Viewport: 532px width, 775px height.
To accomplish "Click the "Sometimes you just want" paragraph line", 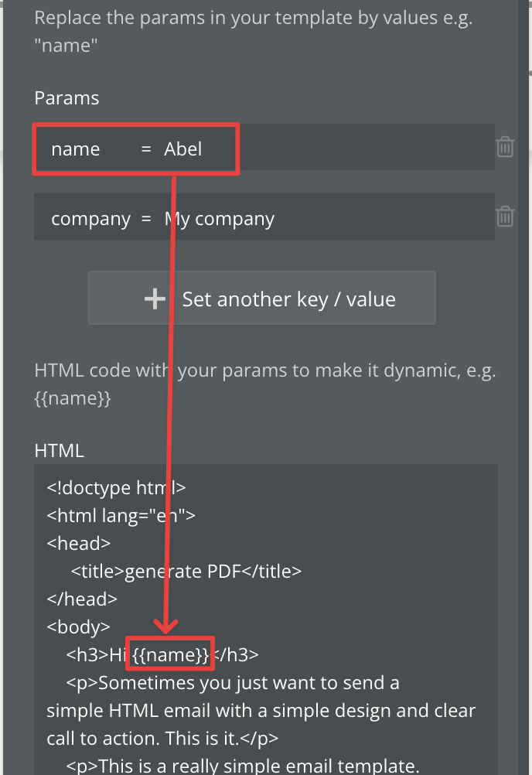I will (232, 683).
